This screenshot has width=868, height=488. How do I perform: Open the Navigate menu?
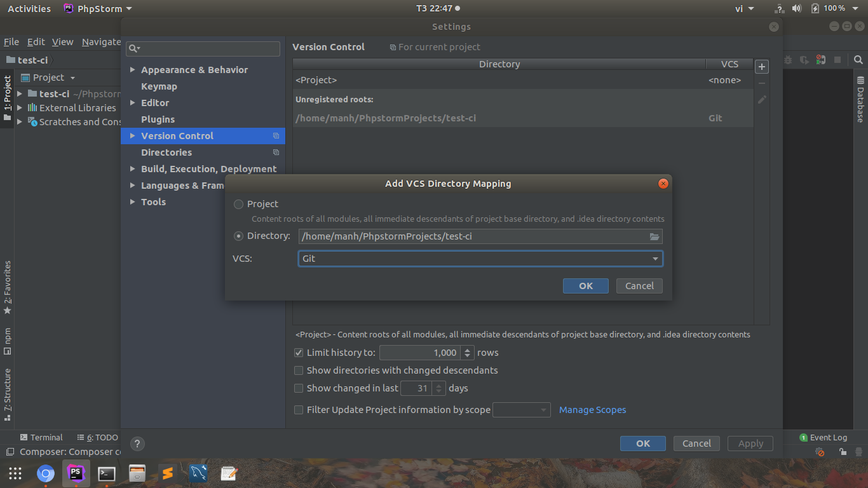tap(100, 42)
